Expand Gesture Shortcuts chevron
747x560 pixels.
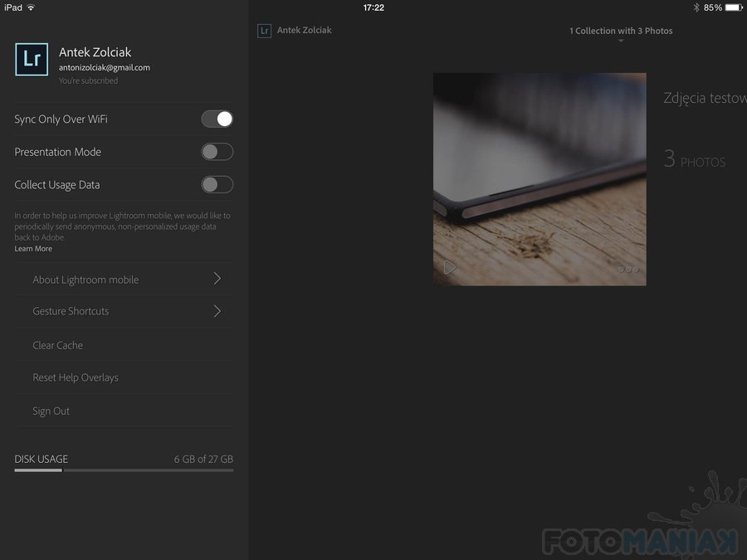coord(217,311)
